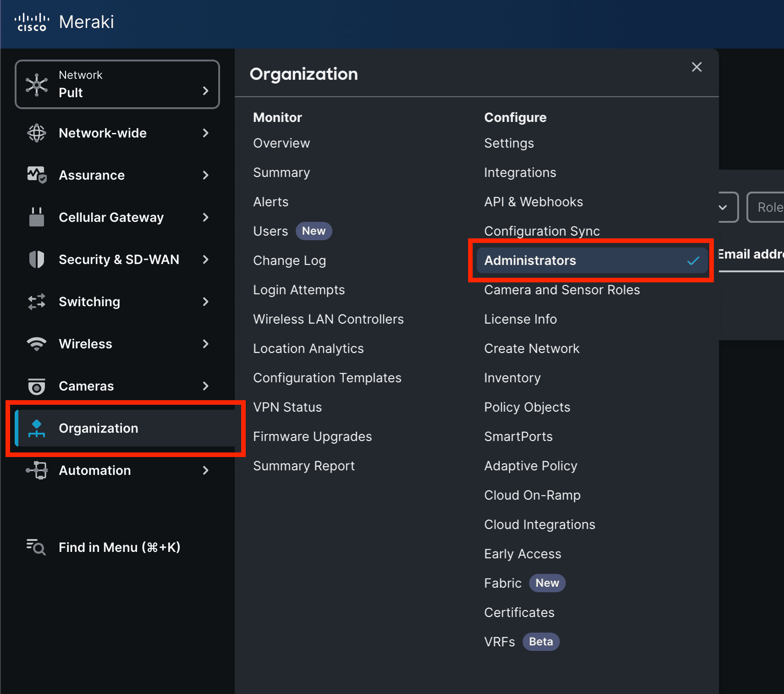
Task: Expand the Assurance submenu chevron
Action: [x=206, y=175]
